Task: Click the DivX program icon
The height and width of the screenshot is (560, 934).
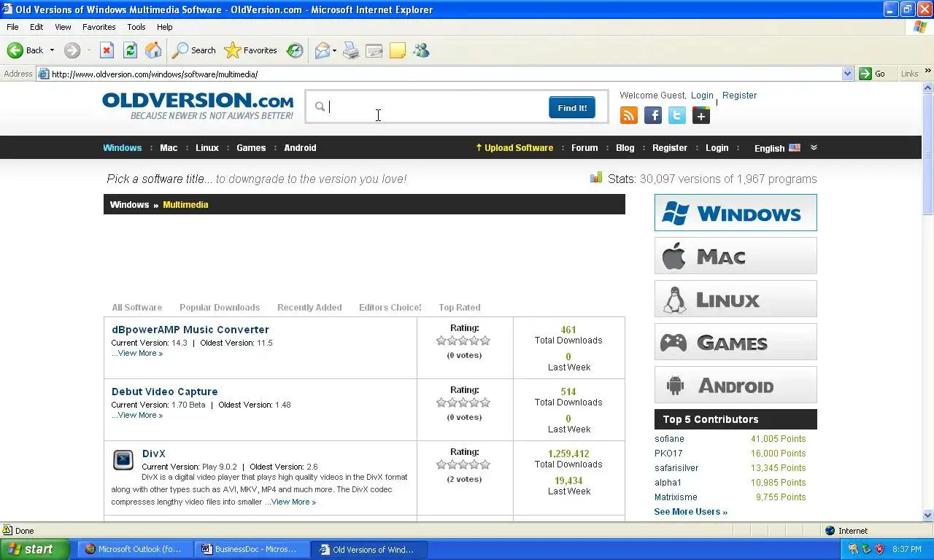Action: (123, 459)
